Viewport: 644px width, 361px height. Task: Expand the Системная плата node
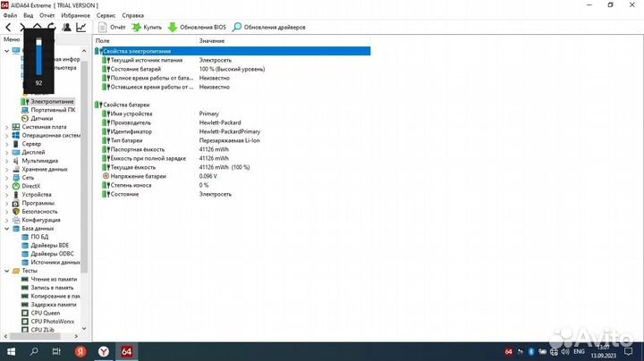click(x=6, y=127)
